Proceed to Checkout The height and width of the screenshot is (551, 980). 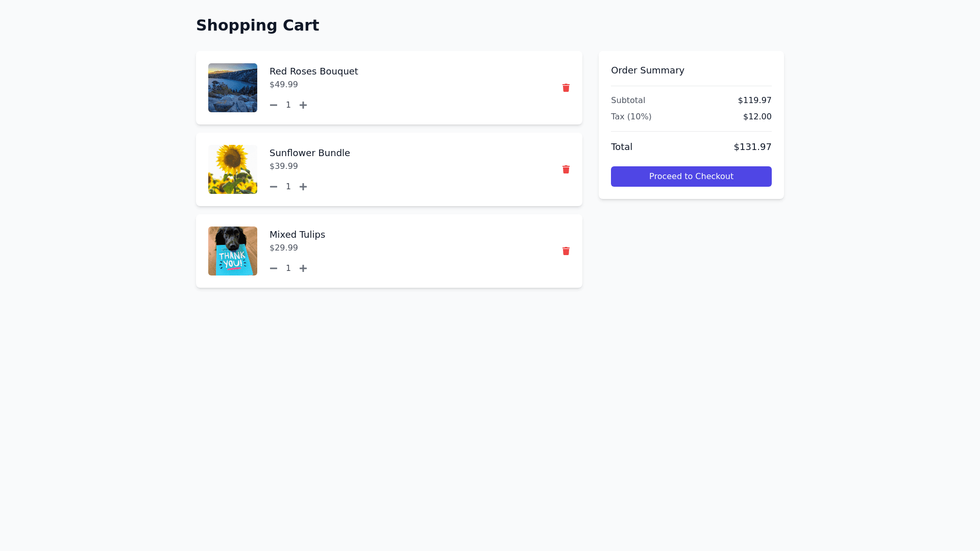click(691, 177)
